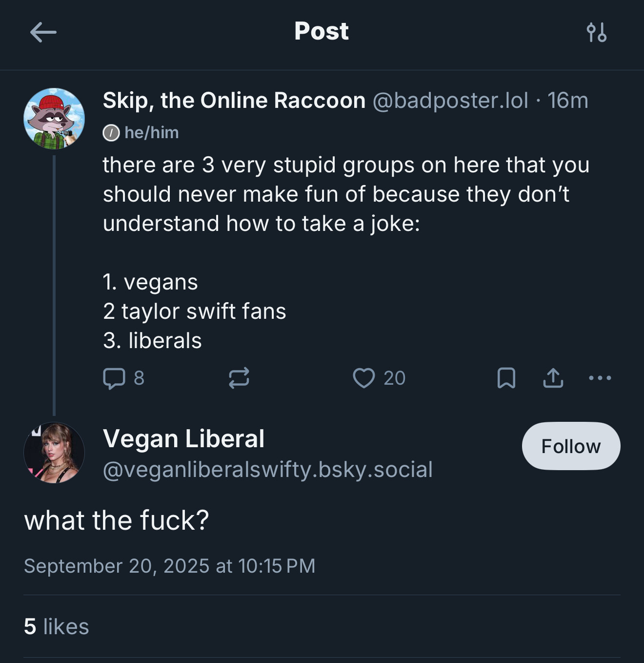This screenshot has width=644, height=663.
Task: Open the three-dot more options menu
Action: coord(600,378)
